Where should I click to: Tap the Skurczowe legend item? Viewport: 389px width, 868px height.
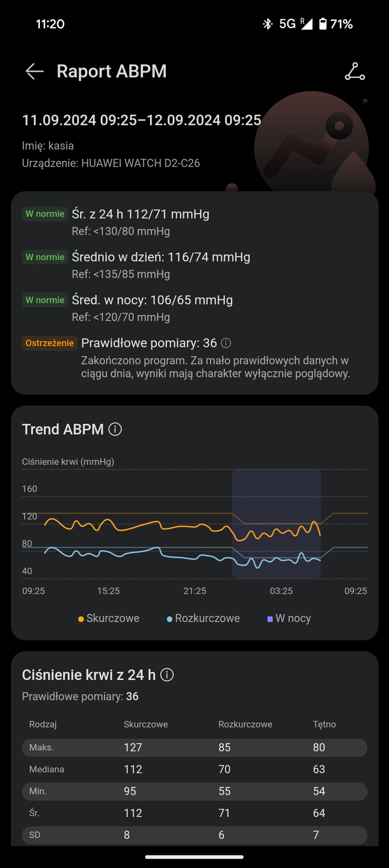tap(109, 618)
